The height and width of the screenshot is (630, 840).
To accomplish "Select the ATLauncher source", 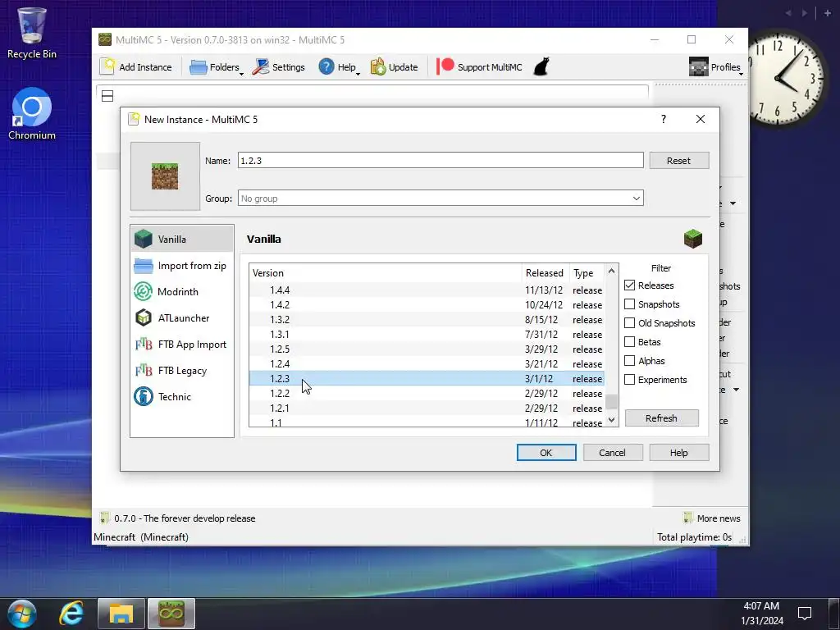I will point(182,318).
